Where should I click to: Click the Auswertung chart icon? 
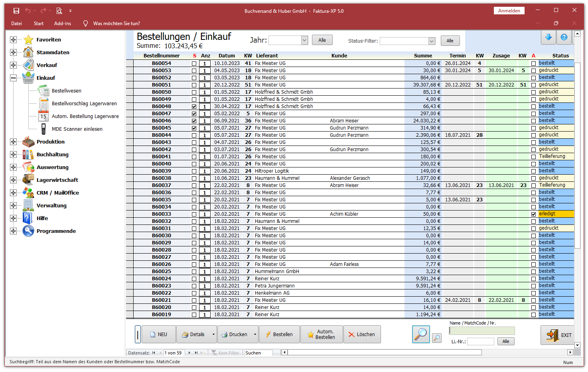point(28,167)
